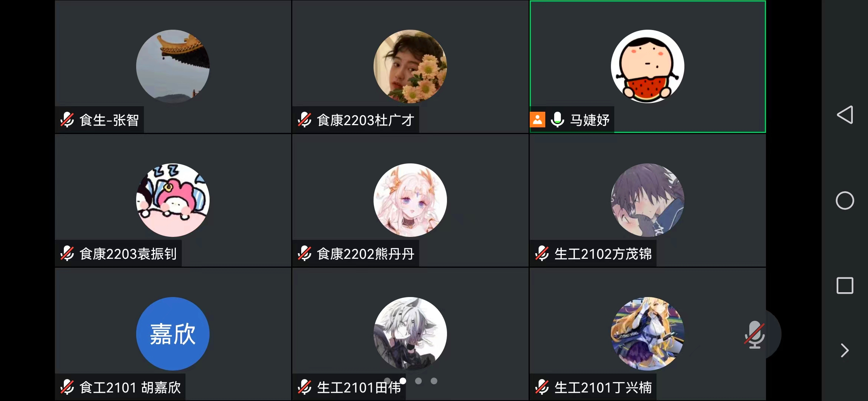
Task: Click the orange host badge beside 马婕妤
Action: (x=537, y=120)
